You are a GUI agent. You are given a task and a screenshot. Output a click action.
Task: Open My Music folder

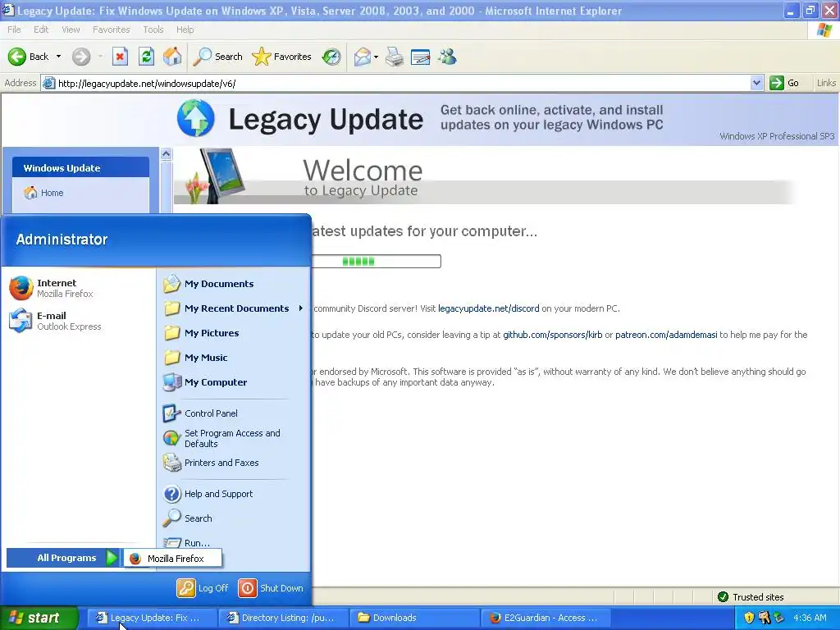234,358
